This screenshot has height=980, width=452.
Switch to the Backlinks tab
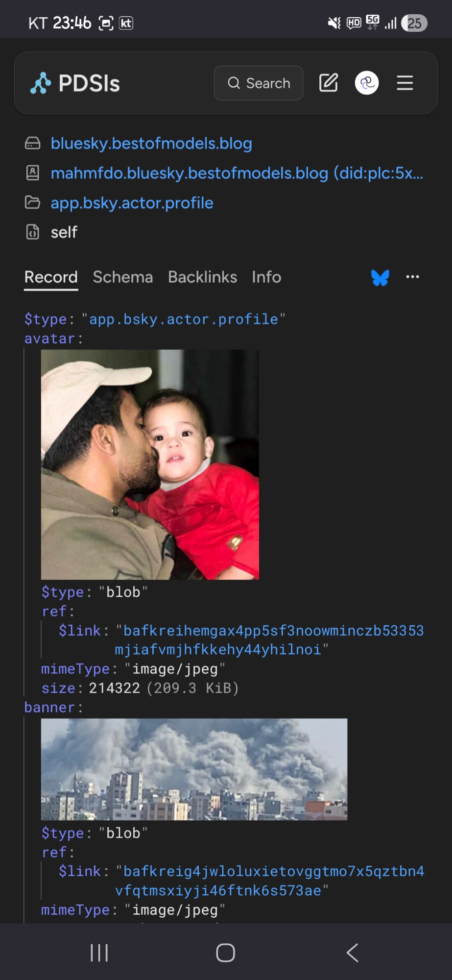coord(202,277)
